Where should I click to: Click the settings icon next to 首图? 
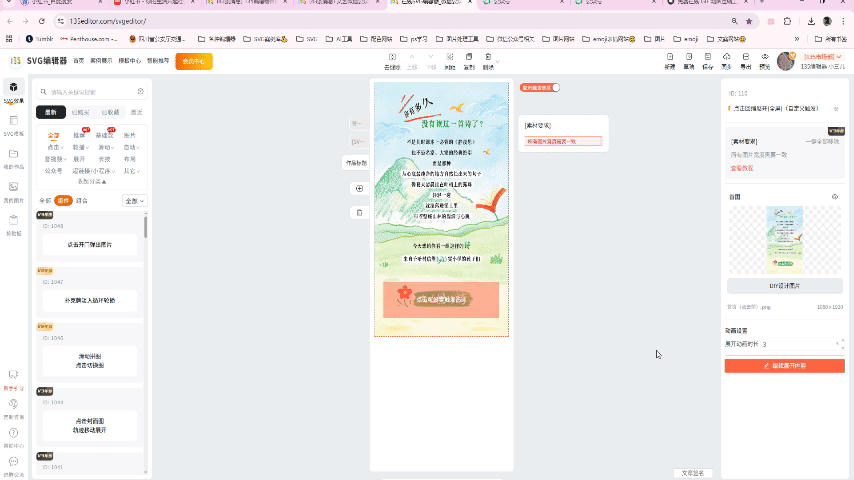click(835, 197)
